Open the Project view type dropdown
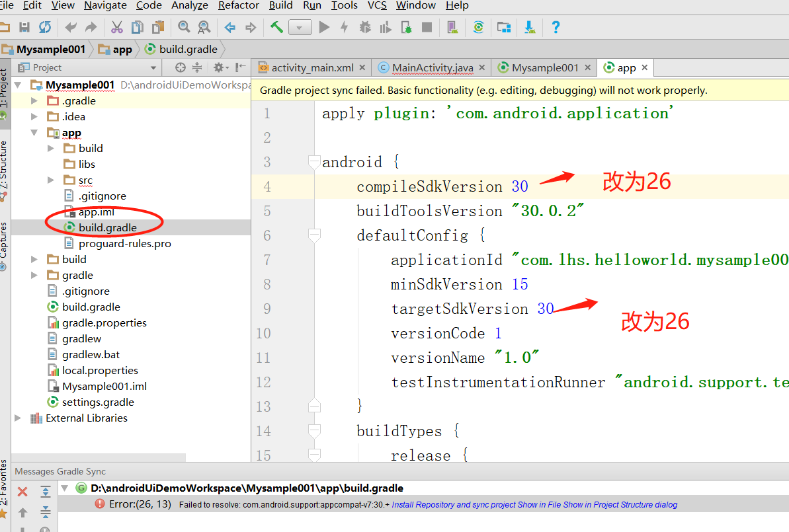The width and height of the screenshot is (789, 532). point(153,67)
